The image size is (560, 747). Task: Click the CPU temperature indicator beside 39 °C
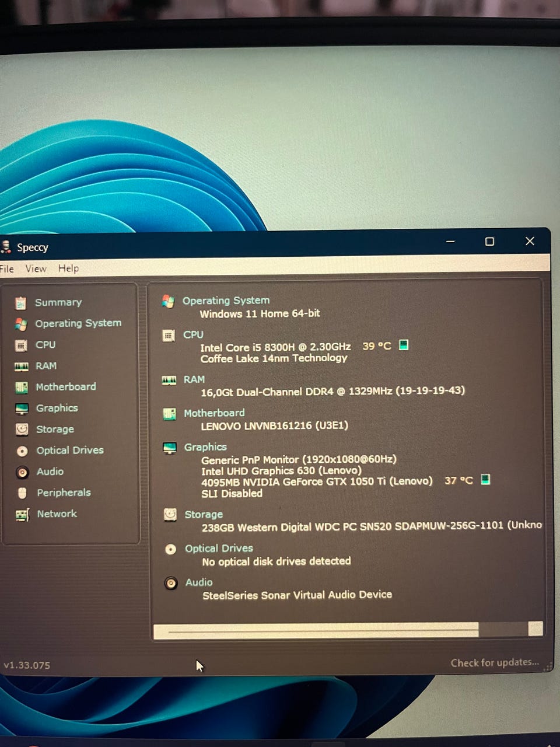pyautogui.click(x=403, y=345)
